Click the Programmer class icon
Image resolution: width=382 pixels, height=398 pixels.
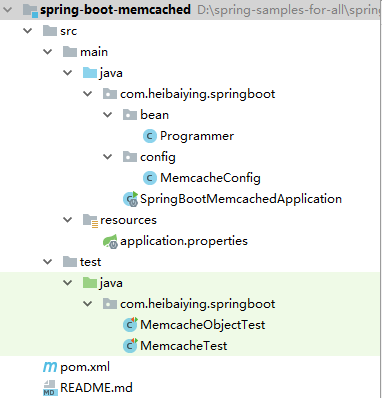pos(150,136)
